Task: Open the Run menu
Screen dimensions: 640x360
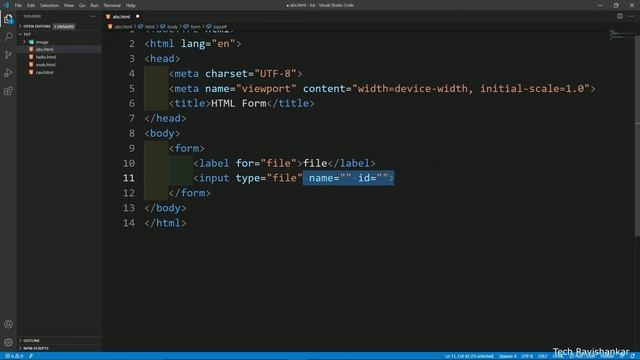Action: [x=94, y=5]
